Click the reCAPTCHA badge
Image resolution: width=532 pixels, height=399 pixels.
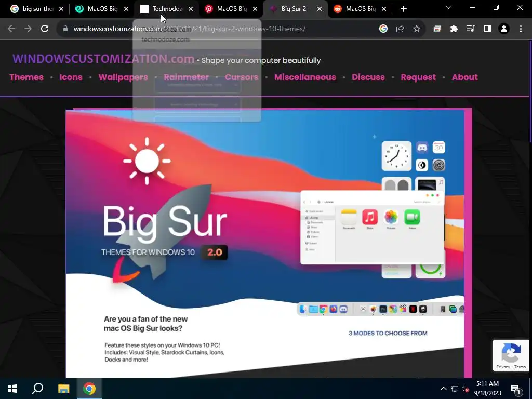point(511,355)
